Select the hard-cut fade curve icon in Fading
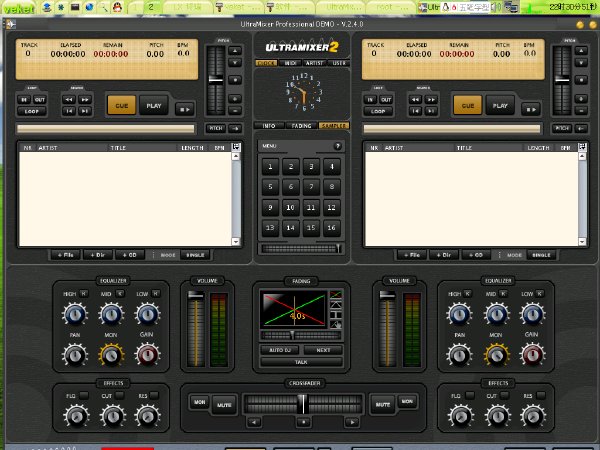The height and width of the screenshot is (450, 600). (x=336, y=315)
